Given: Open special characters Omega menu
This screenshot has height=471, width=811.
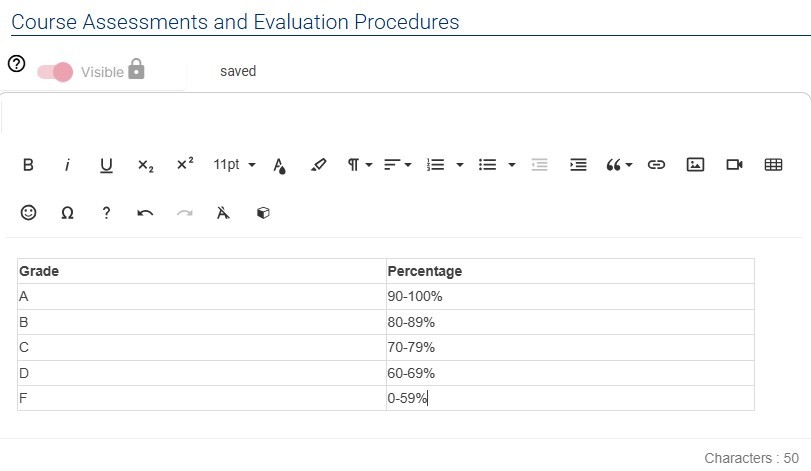Looking at the screenshot, I should [67, 213].
